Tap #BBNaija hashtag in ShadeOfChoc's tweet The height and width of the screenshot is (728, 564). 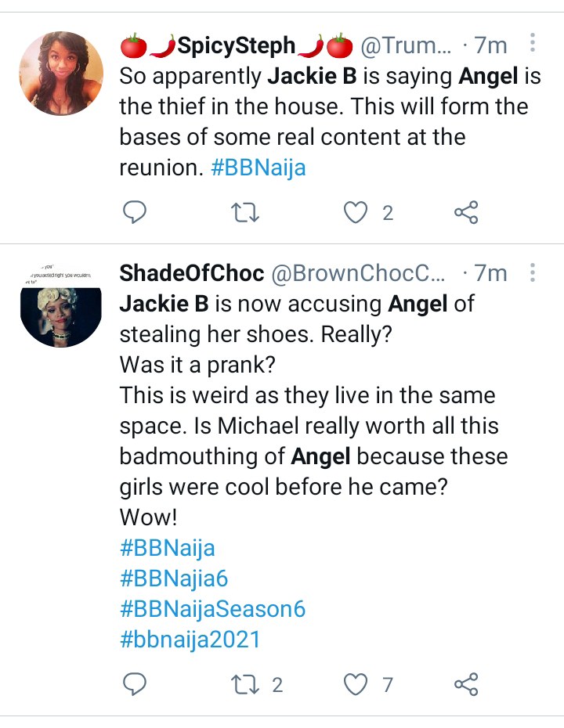pos(167,548)
